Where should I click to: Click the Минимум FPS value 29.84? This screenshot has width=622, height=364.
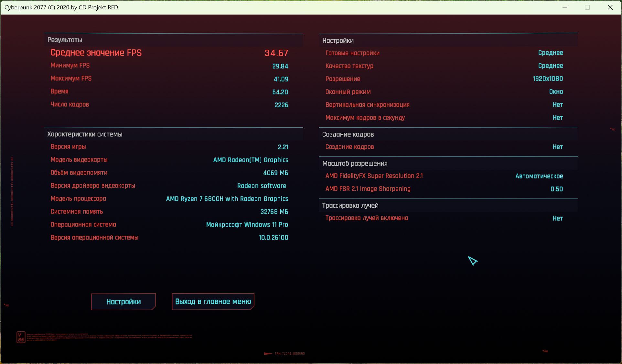[280, 66]
